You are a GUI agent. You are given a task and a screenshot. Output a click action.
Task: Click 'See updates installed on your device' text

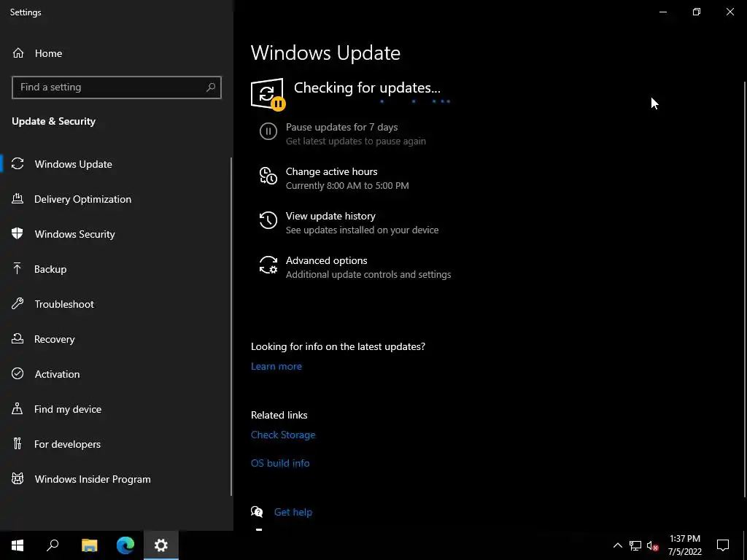(x=362, y=230)
